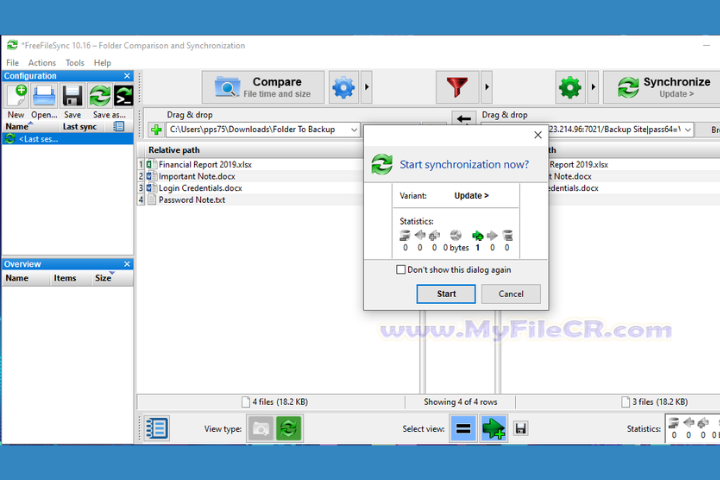This screenshot has width=720, height=480.
Task: Expand the comparison settings arrow
Action: (366, 87)
